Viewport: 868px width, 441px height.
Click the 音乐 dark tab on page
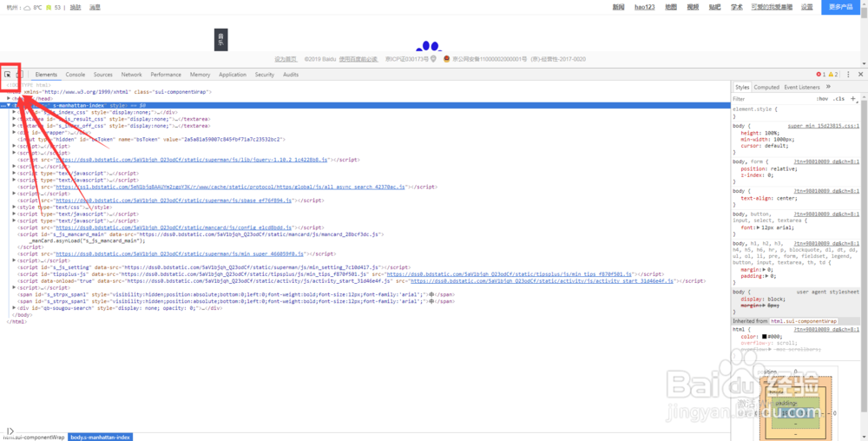pyautogui.click(x=220, y=40)
